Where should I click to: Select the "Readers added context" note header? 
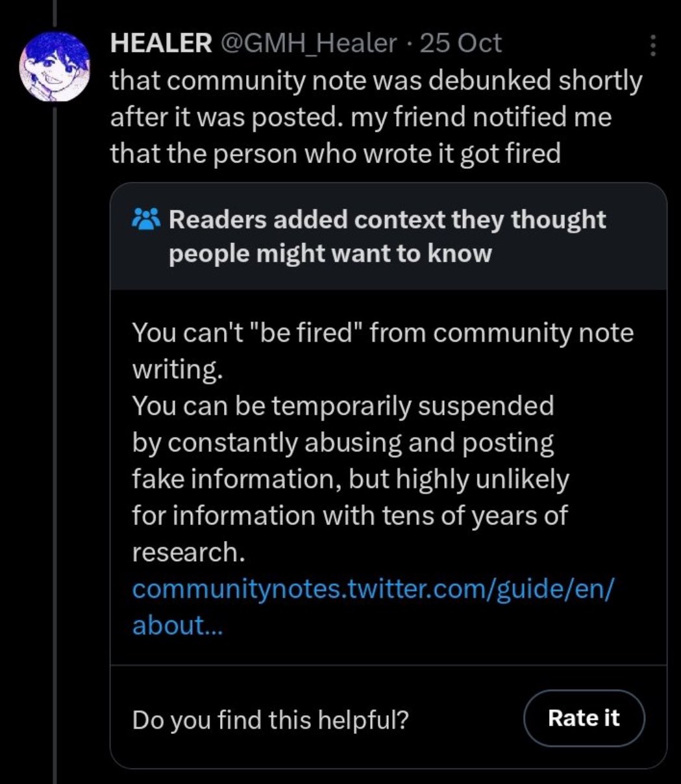click(x=388, y=220)
